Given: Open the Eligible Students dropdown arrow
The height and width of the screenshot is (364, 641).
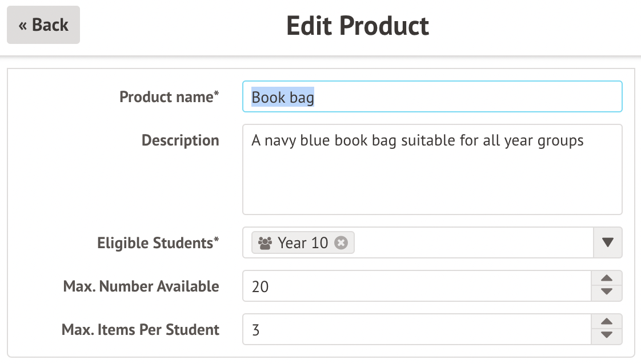Looking at the screenshot, I should tap(607, 242).
